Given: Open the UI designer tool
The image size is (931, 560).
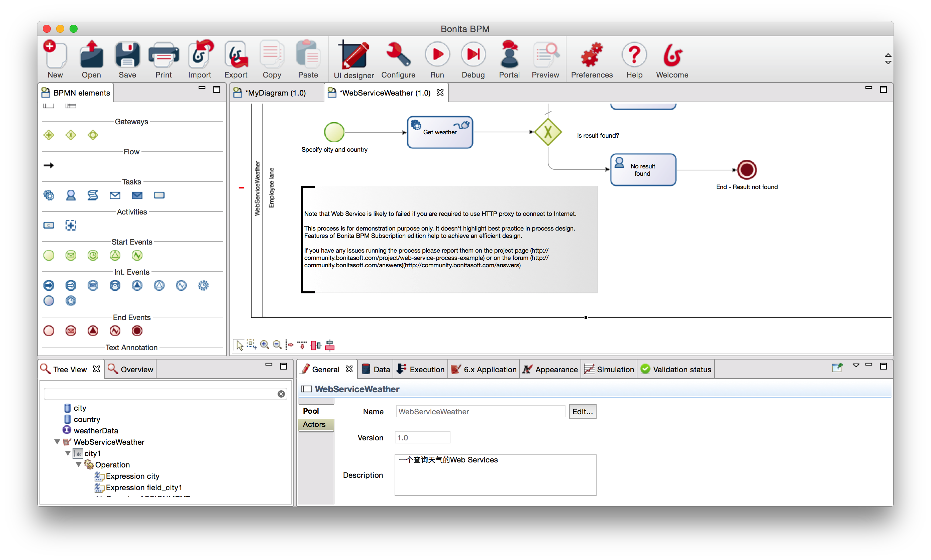Looking at the screenshot, I should (353, 59).
